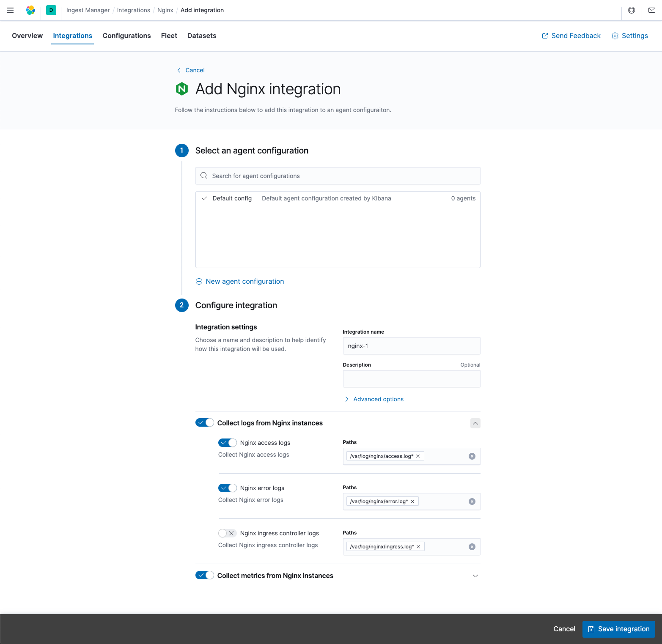Click the Settings gear icon

615,36
